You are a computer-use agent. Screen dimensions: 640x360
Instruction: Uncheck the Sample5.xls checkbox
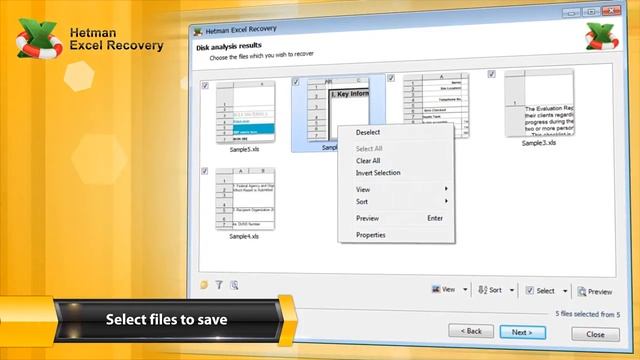click(x=205, y=85)
